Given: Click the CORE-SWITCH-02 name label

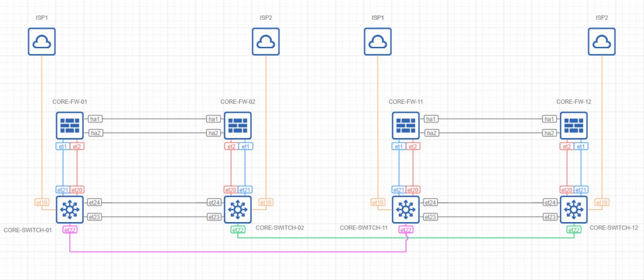Looking at the screenshot, I should point(280,228).
